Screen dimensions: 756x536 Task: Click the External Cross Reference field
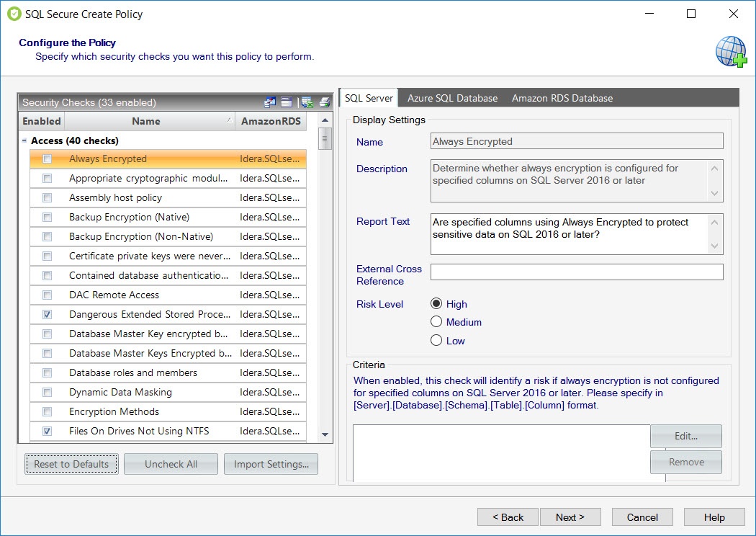click(576, 272)
